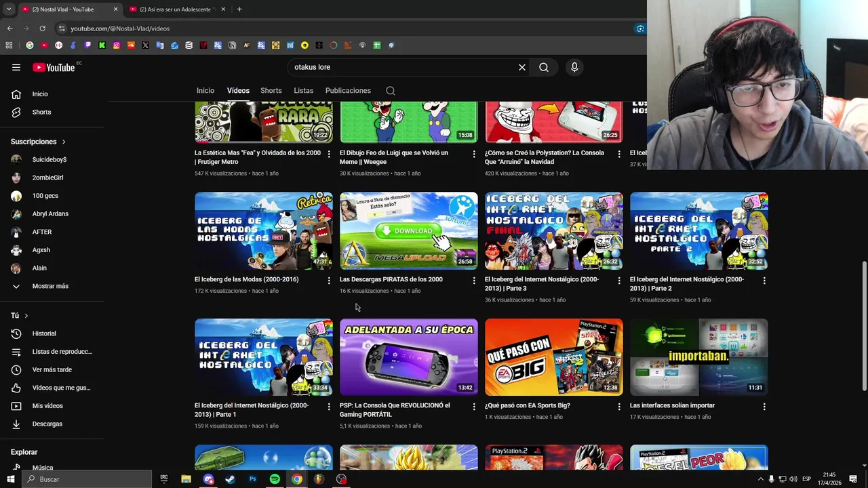Click the page vertical scrollbar

(x=864, y=326)
